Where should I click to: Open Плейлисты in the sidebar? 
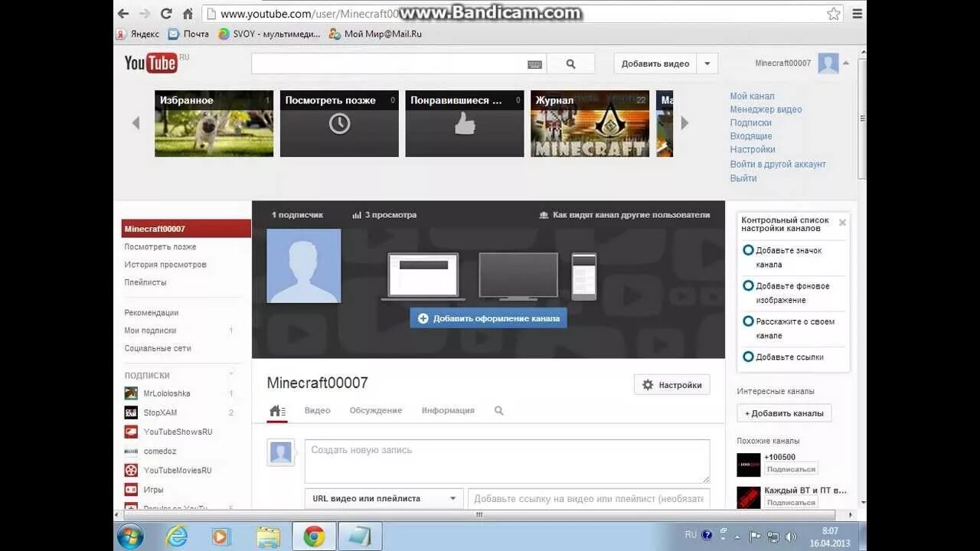coord(145,282)
